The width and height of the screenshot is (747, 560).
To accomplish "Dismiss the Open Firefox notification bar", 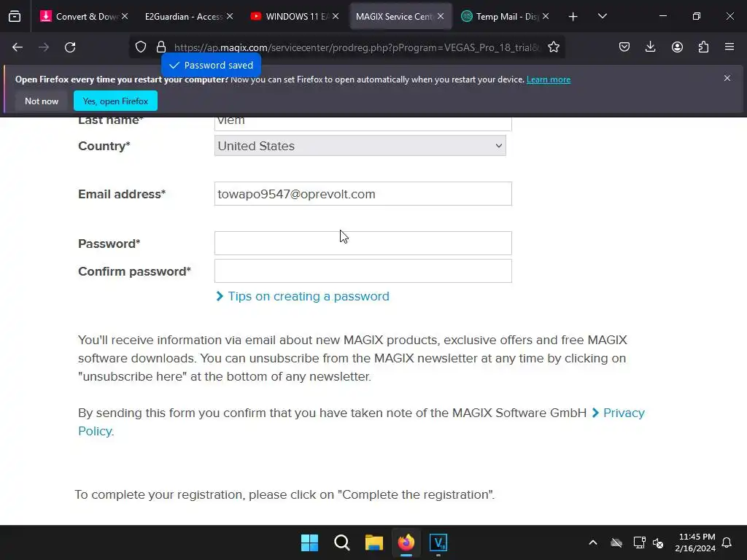I will click(x=727, y=78).
